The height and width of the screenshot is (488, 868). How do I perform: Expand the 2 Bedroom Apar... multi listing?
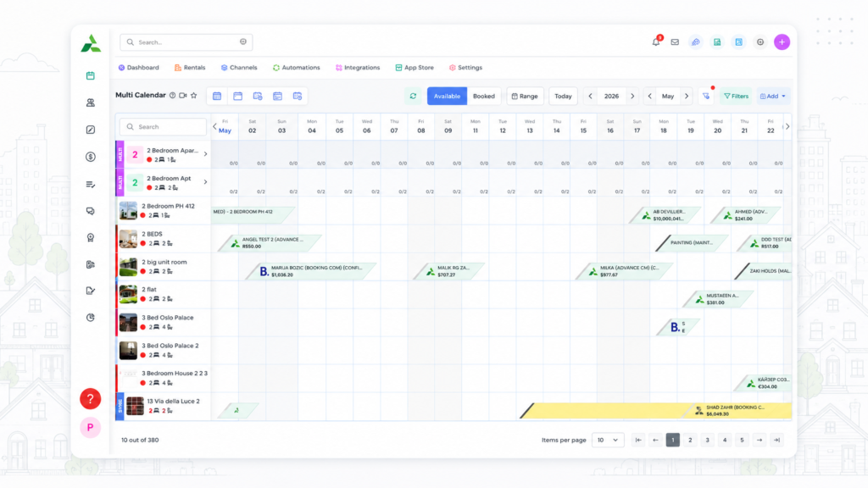click(205, 154)
